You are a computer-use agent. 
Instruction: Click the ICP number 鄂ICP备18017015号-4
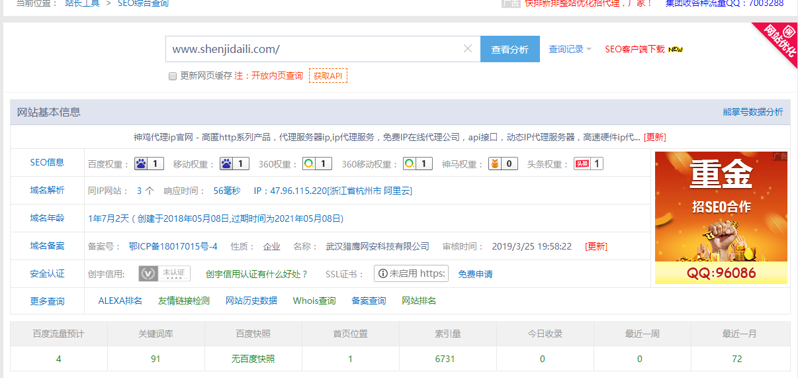(173, 247)
